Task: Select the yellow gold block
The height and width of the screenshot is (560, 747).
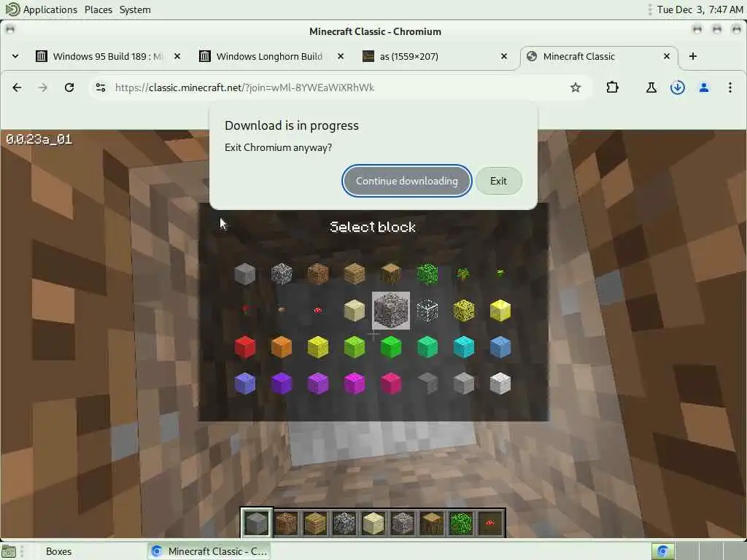Action: coord(500,311)
